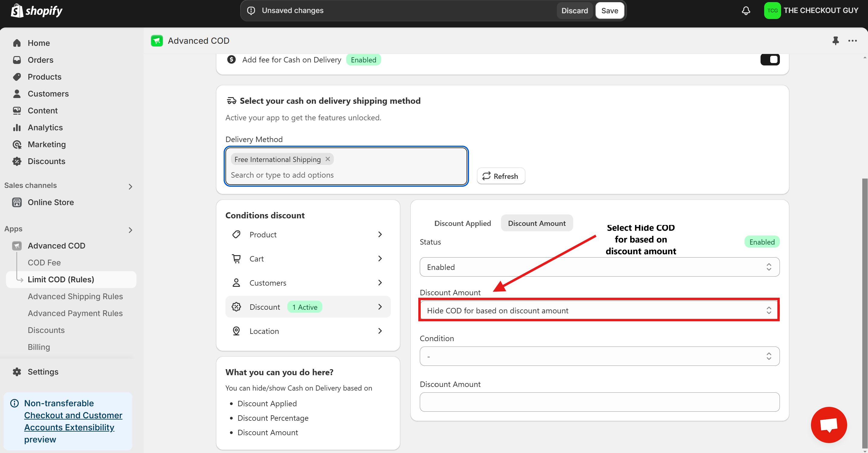Image resolution: width=868 pixels, height=453 pixels.
Task: Click the Online Store storefront icon
Action: click(17, 202)
